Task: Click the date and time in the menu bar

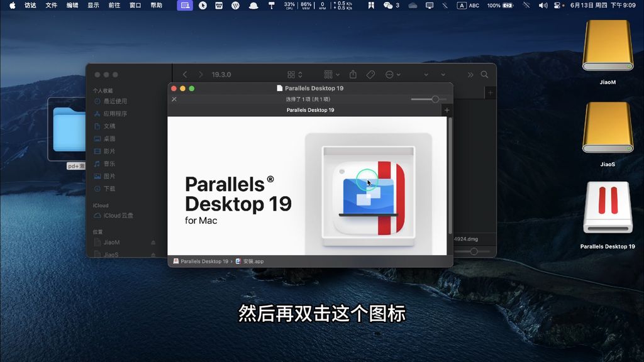Action: 603,5
